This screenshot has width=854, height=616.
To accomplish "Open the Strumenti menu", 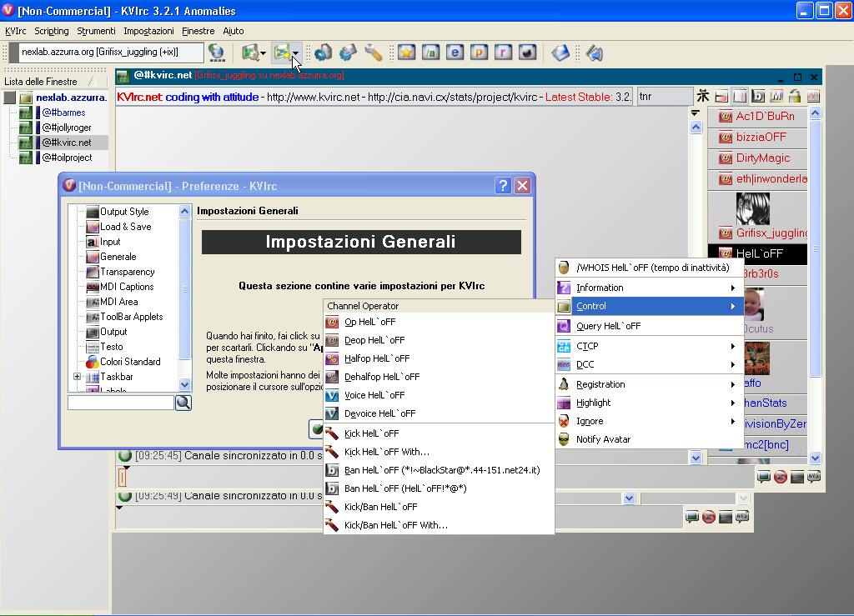I will pos(96,31).
